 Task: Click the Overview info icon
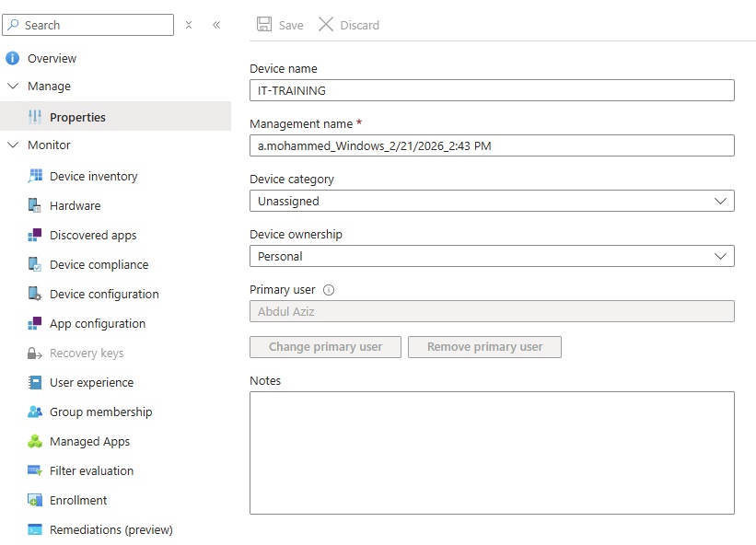(13, 59)
